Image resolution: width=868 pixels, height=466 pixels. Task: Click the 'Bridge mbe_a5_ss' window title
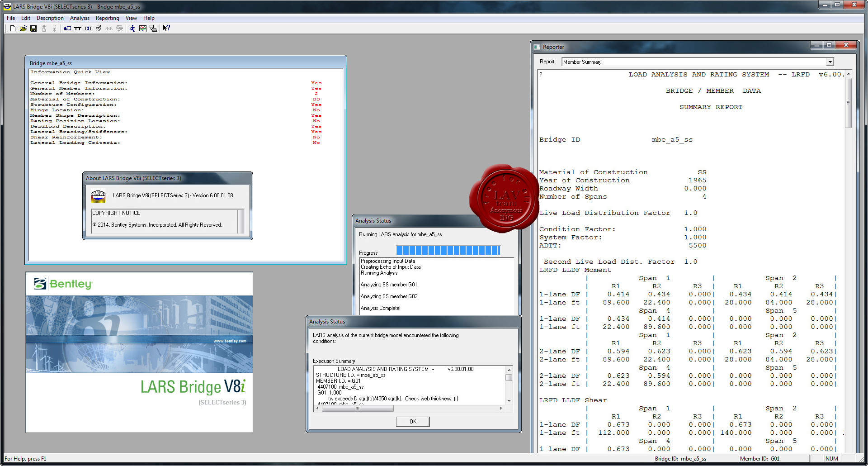click(51, 63)
